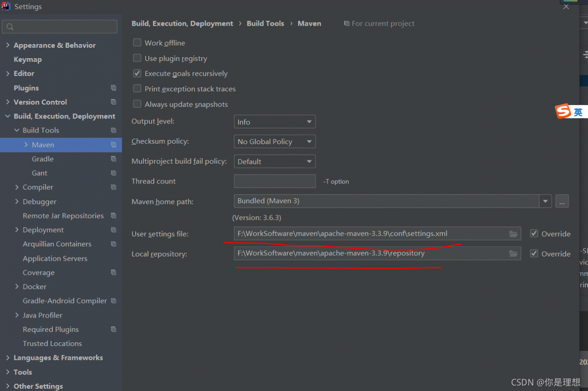Click the project-level icon beside Compiler
This screenshot has width=588, height=391.
(113, 187)
